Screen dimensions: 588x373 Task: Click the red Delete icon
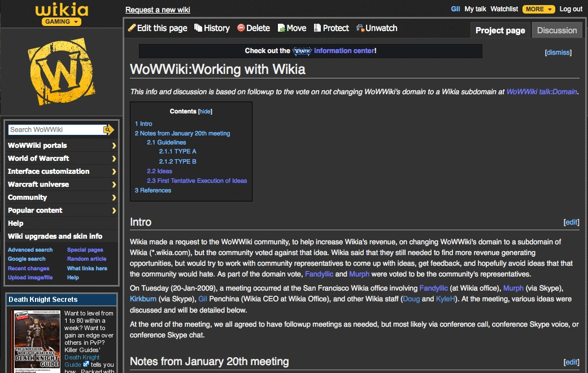[241, 28]
